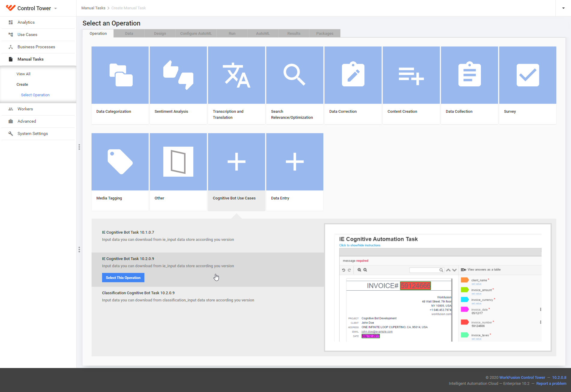Open the Analytics menu item label
Screen dimensions: 571x392
(x=26, y=22)
